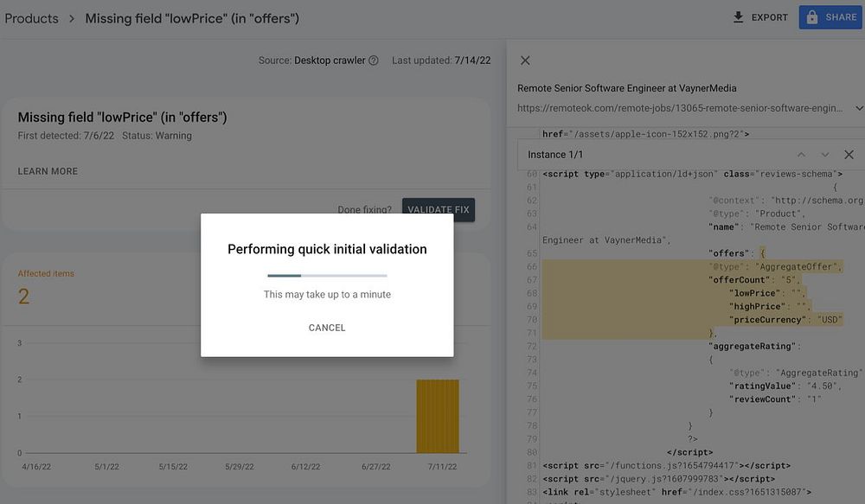Click the remoteok.com page URL text

coord(680,108)
